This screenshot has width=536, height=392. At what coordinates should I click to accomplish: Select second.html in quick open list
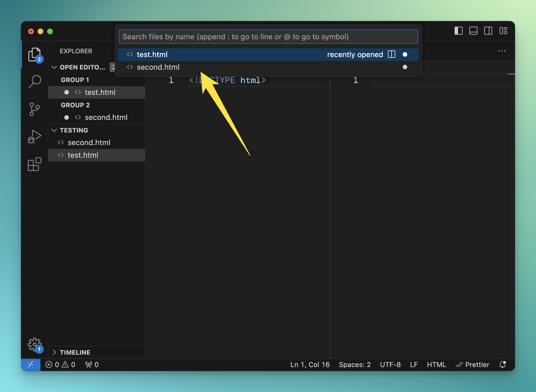(x=158, y=67)
